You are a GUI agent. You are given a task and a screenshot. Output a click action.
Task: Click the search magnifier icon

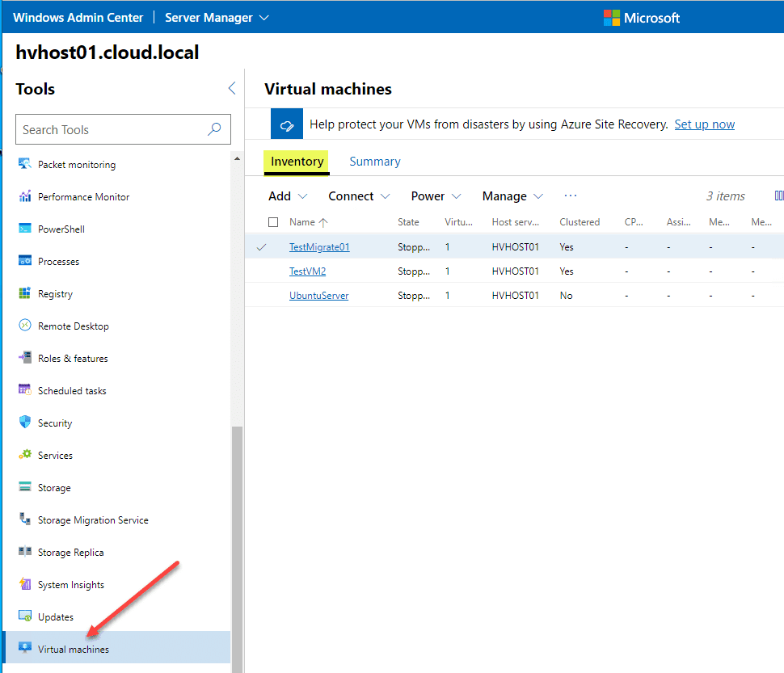coord(214,129)
